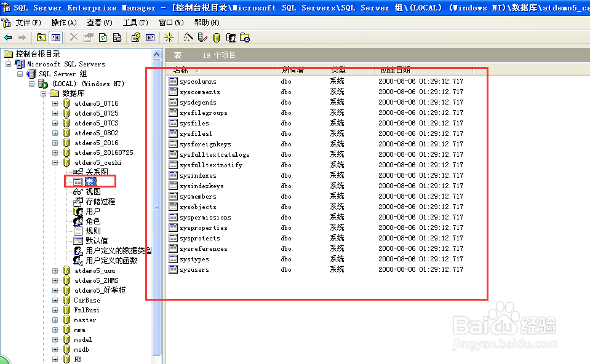Select the atdemo5_20160725 database
This screenshot has width=590, height=364.
tap(104, 152)
